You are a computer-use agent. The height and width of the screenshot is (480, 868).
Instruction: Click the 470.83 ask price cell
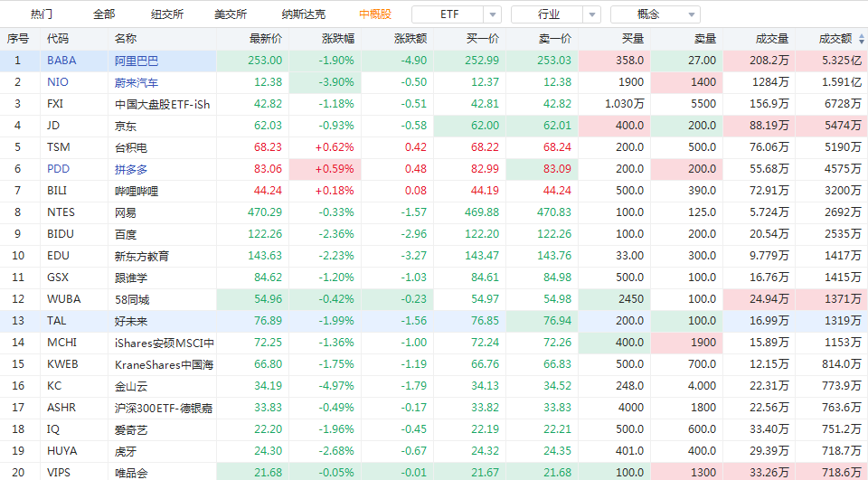click(x=542, y=212)
